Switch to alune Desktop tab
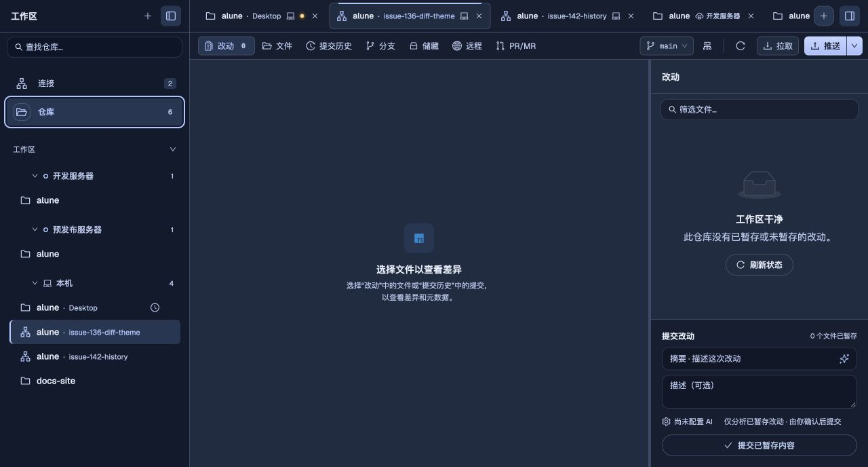Viewport: 868px width, 467px height. click(x=261, y=16)
